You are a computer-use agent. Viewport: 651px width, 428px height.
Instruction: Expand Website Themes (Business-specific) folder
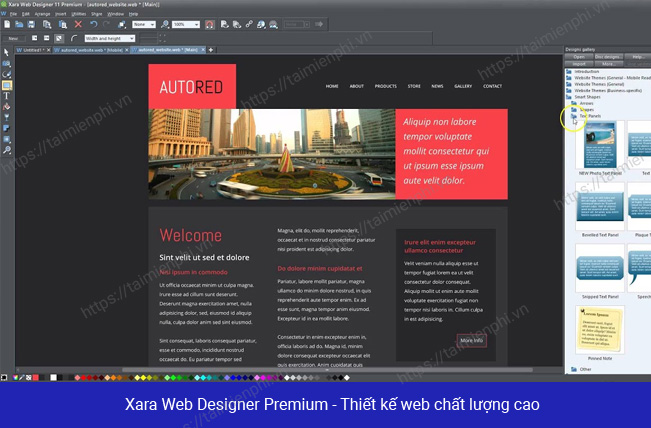(569, 90)
